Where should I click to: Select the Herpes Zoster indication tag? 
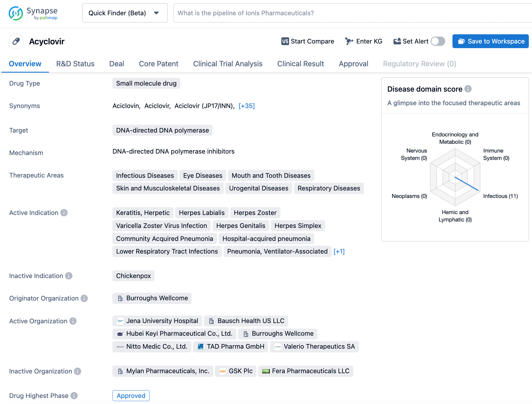tap(255, 213)
